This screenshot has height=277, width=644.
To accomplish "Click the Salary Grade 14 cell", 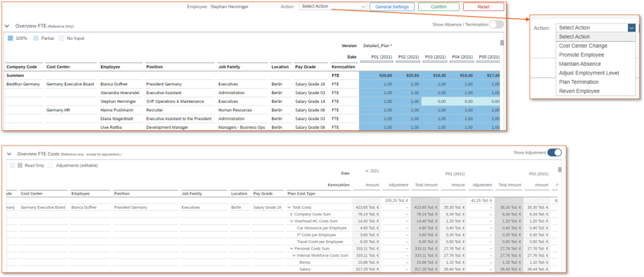I will click(x=310, y=102).
